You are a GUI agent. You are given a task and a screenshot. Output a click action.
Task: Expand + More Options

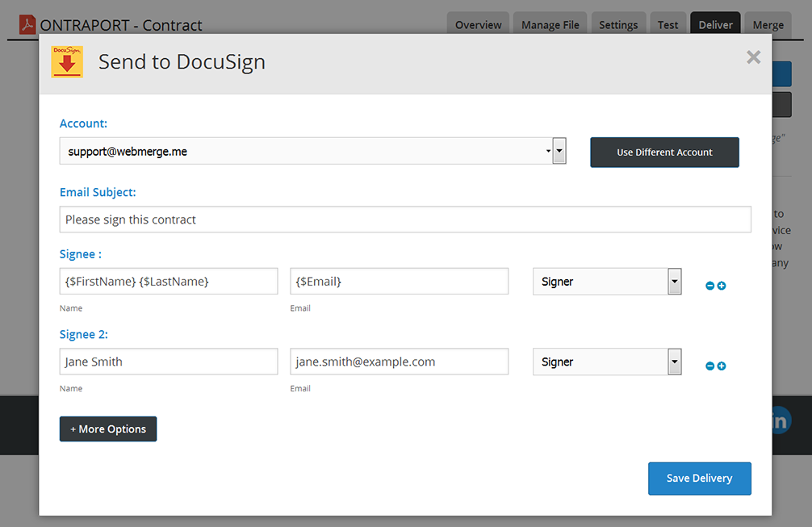(108, 429)
